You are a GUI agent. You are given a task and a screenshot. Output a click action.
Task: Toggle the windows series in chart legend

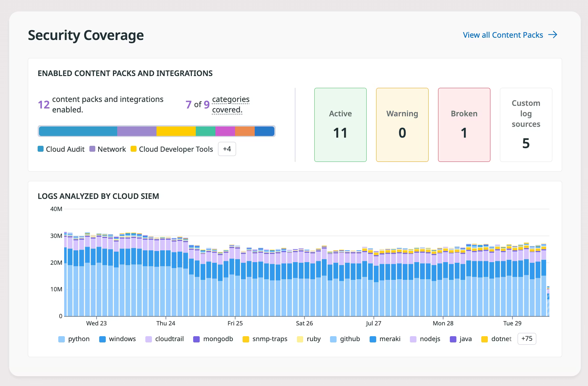tap(118, 339)
